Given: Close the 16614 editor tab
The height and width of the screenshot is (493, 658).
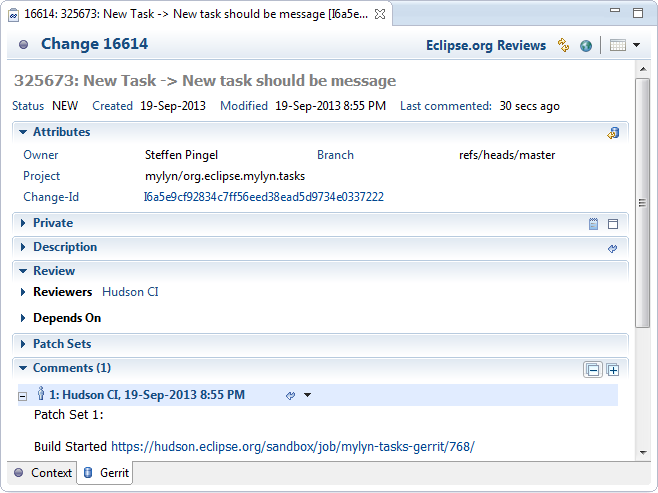Looking at the screenshot, I should [x=380, y=14].
